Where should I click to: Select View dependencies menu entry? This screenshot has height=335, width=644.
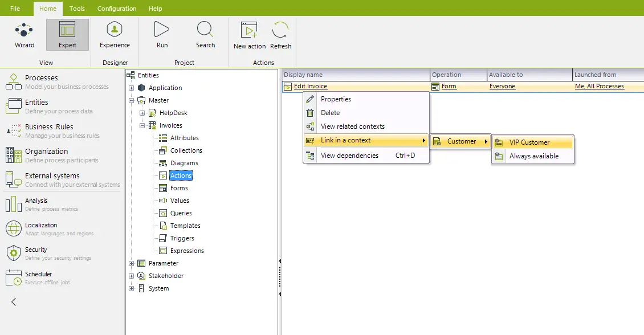[366, 156]
